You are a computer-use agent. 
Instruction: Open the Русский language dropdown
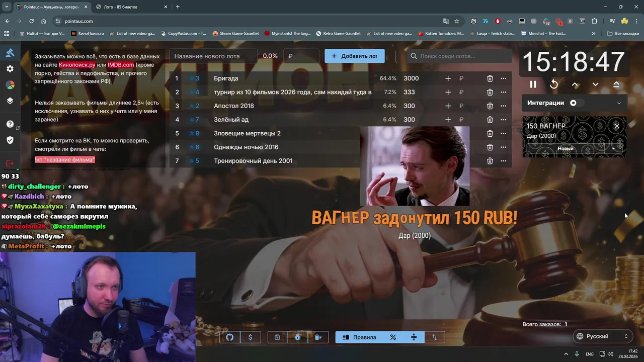pos(603,336)
